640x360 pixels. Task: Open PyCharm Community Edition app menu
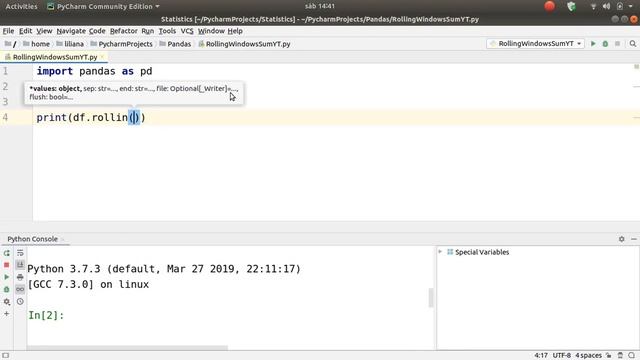tap(103, 7)
